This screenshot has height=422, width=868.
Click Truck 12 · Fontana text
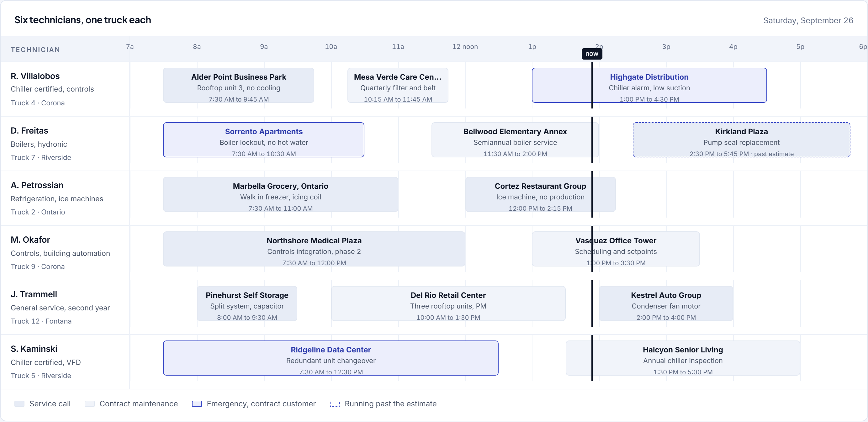tap(41, 321)
